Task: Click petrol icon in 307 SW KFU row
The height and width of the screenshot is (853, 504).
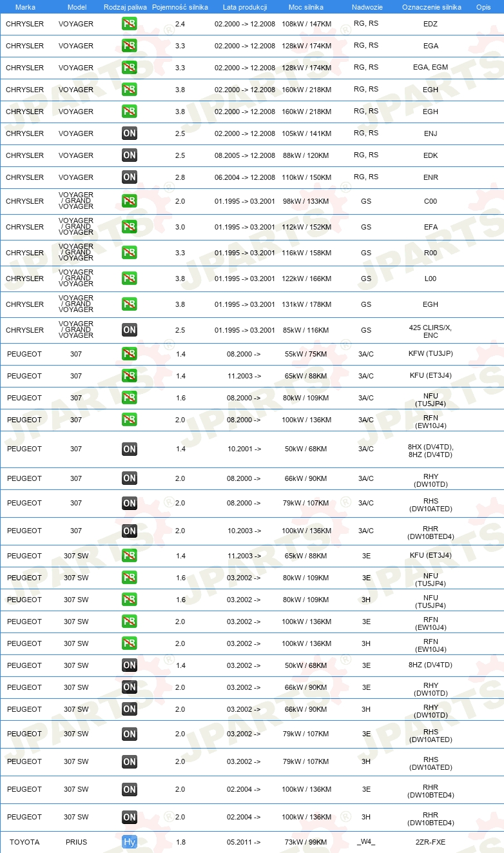Action: coord(130,556)
